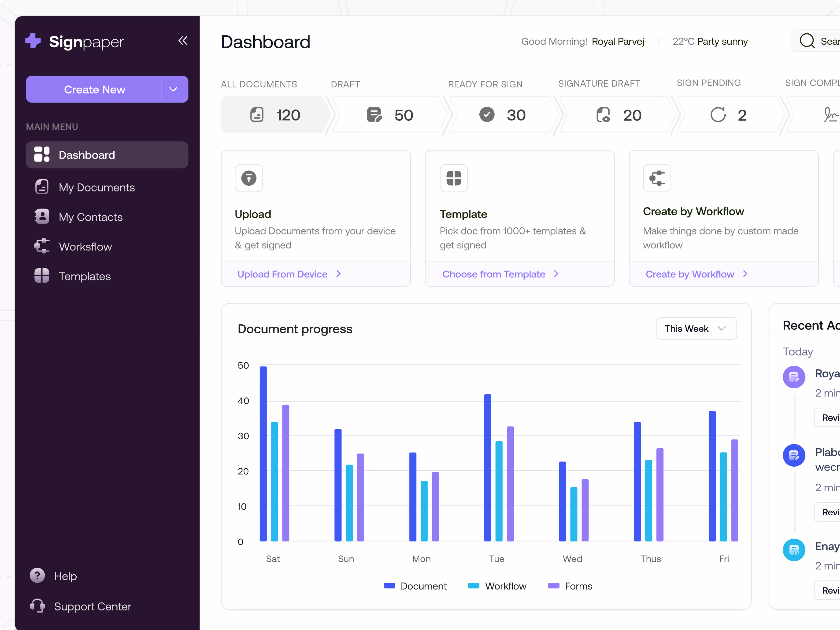This screenshot has height=630, width=840.
Task: Click the search magnifier icon
Action: pos(807,41)
